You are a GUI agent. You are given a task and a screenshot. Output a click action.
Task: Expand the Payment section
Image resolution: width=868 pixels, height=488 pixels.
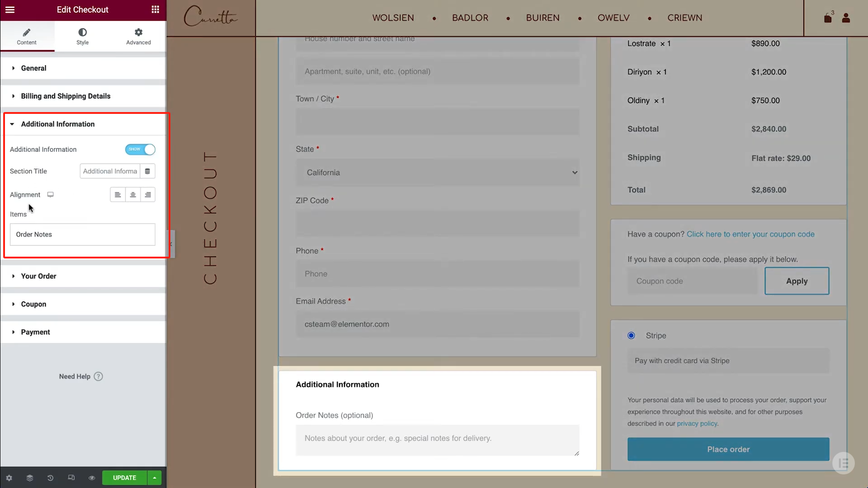pos(35,332)
